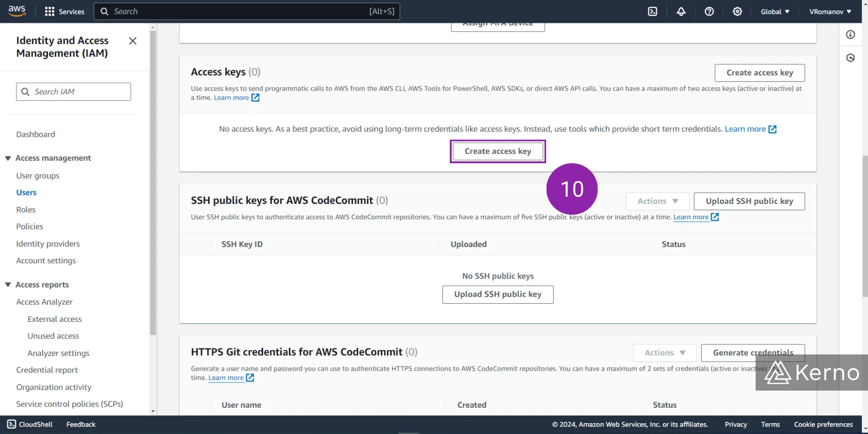
Task: Open the Services grid menu
Action: (x=65, y=11)
